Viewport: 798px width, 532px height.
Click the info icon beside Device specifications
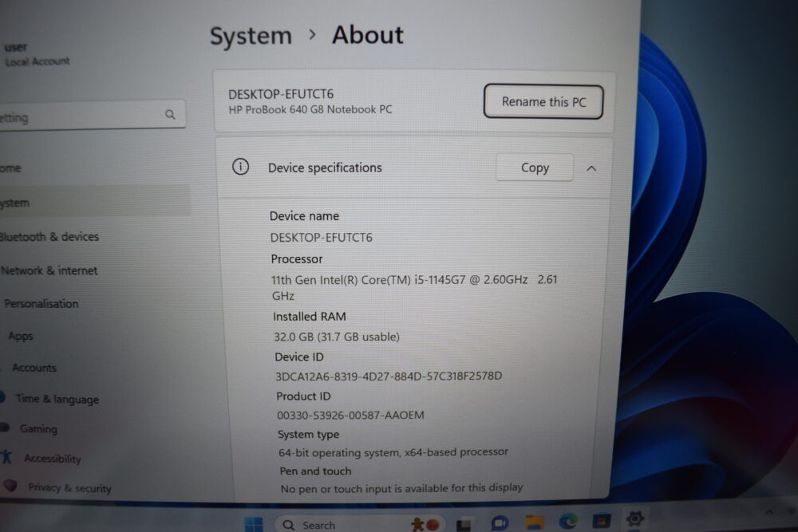pos(241,167)
